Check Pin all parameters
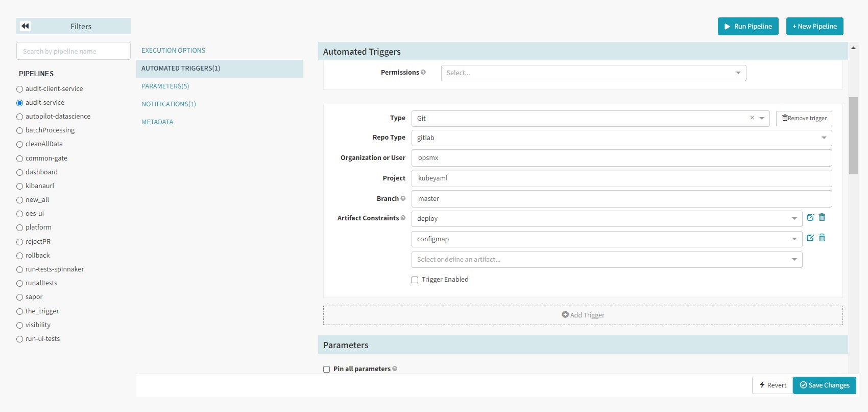The width and height of the screenshot is (868, 412). click(x=327, y=369)
